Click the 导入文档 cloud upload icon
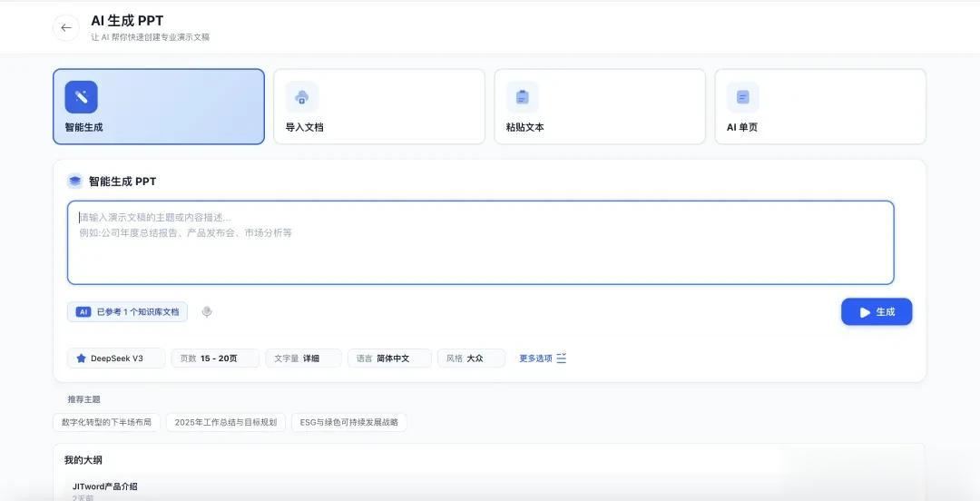This screenshot has height=501, width=980. tap(302, 97)
